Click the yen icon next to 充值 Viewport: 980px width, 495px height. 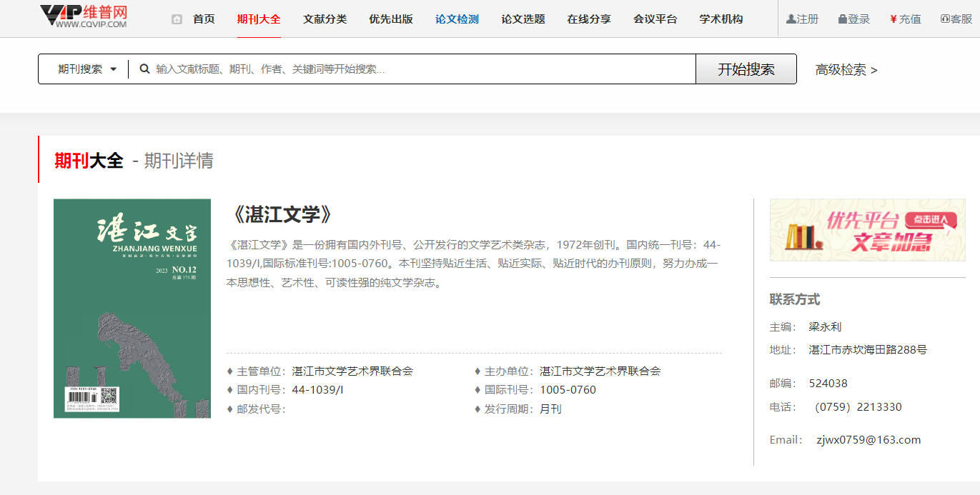tap(894, 19)
